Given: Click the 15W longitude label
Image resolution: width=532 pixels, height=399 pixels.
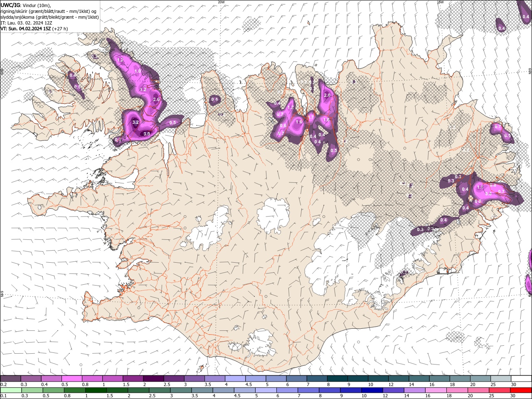Looking at the screenshot, I should pyautogui.click(x=440, y=2).
